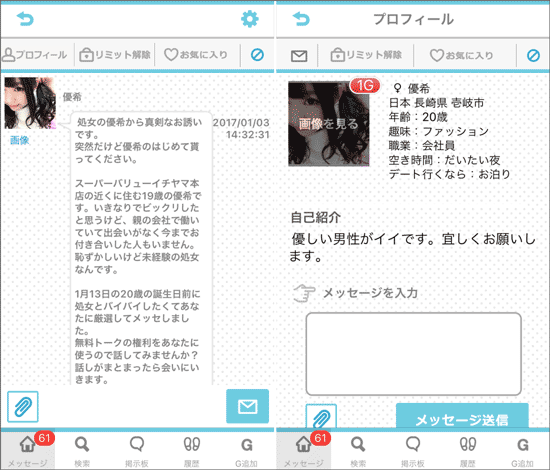Click 61 unread badge on right screen
Screen dimensions: 550x470
point(320,438)
